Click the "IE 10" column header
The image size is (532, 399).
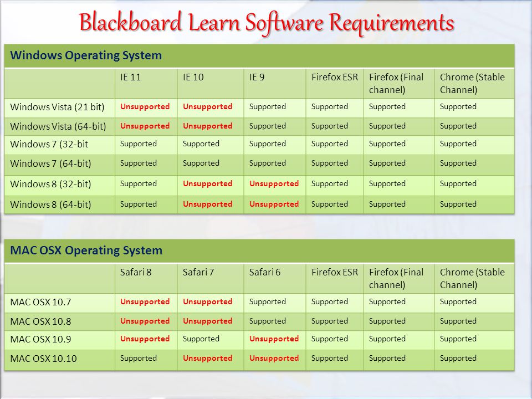[193, 78]
